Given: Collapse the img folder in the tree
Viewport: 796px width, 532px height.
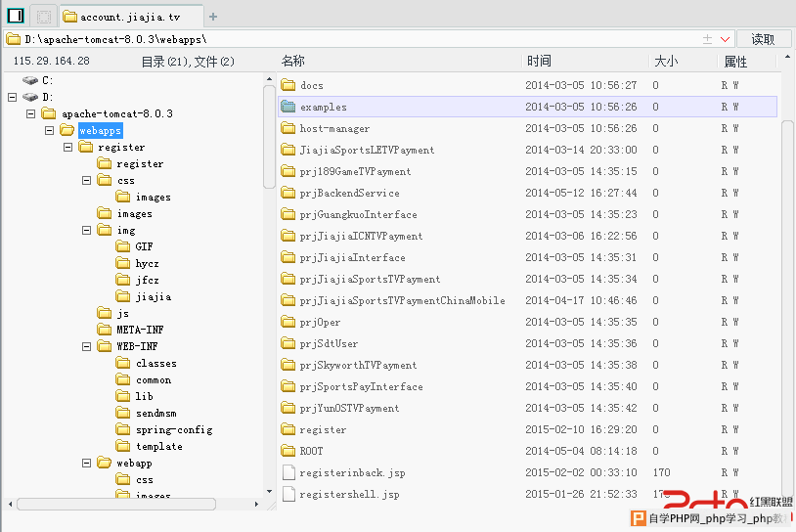Looking at the screenshot, I should (86, 230).
